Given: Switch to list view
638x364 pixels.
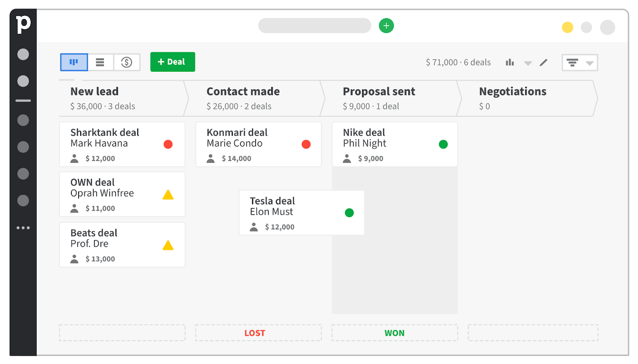Looking at the screenshot, I should [100, 62].
